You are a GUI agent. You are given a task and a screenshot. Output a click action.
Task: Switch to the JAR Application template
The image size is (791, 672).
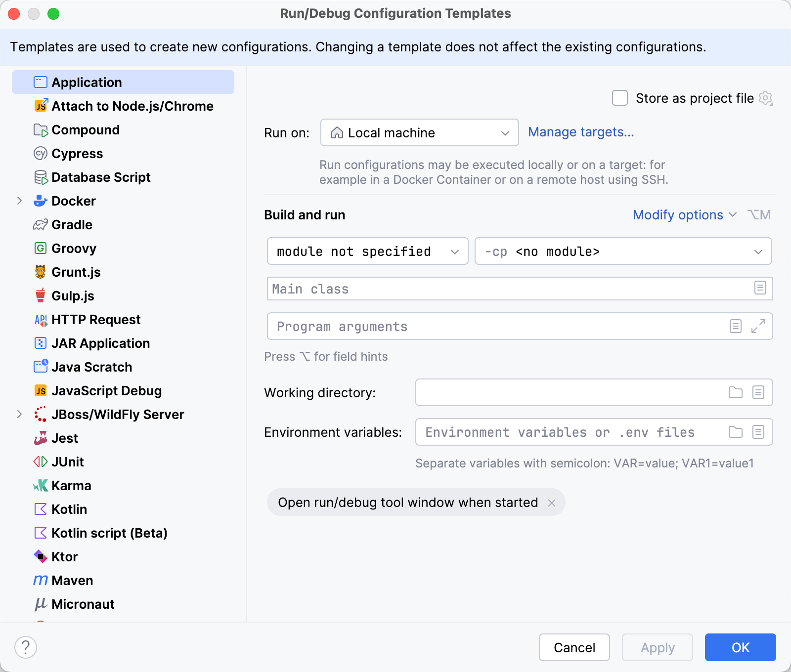pyautogui.click(x=100, y=343)
